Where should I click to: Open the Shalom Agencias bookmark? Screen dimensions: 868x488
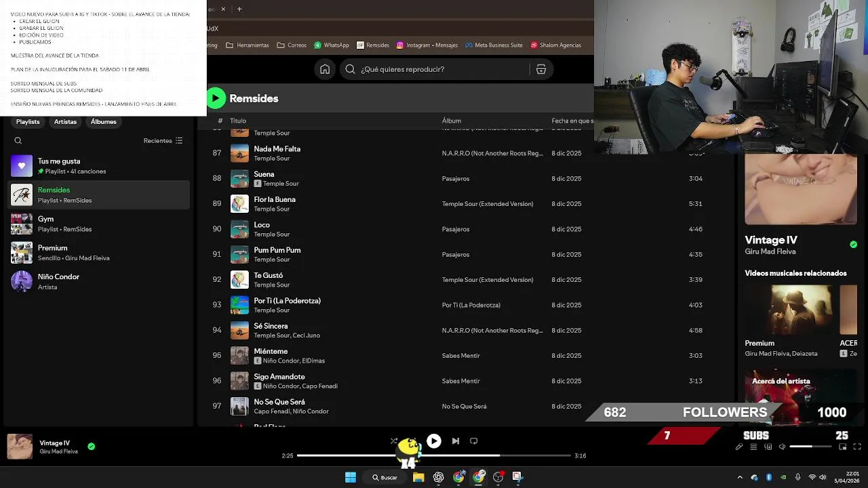tap(555, 45)
